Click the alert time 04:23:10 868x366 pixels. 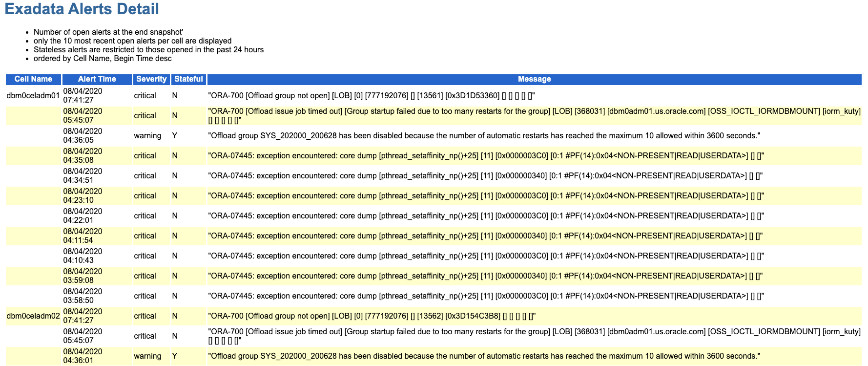coord(83,196)
